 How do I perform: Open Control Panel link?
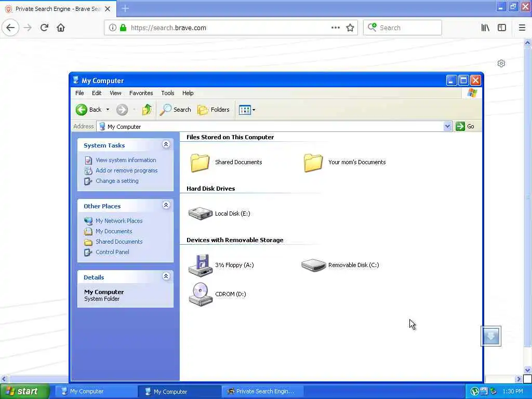coord(112,252)
